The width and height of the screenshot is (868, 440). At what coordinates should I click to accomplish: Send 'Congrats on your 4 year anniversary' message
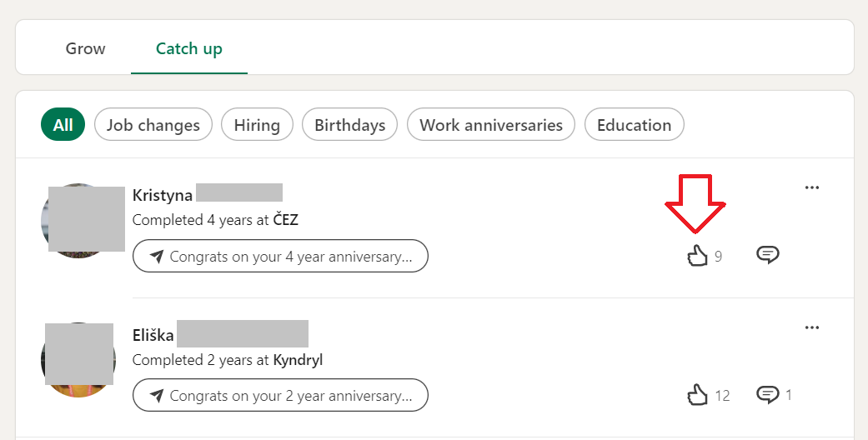click(x=281, y=257)
